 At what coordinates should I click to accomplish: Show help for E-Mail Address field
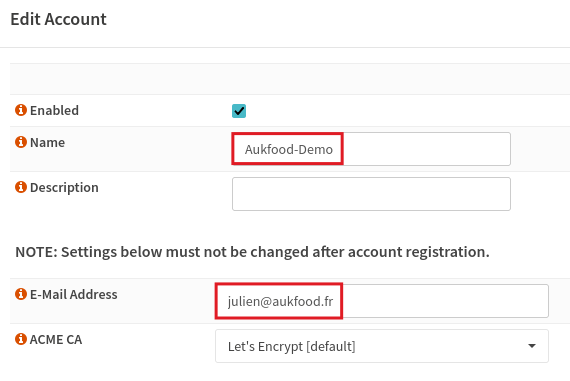(21, 294)
